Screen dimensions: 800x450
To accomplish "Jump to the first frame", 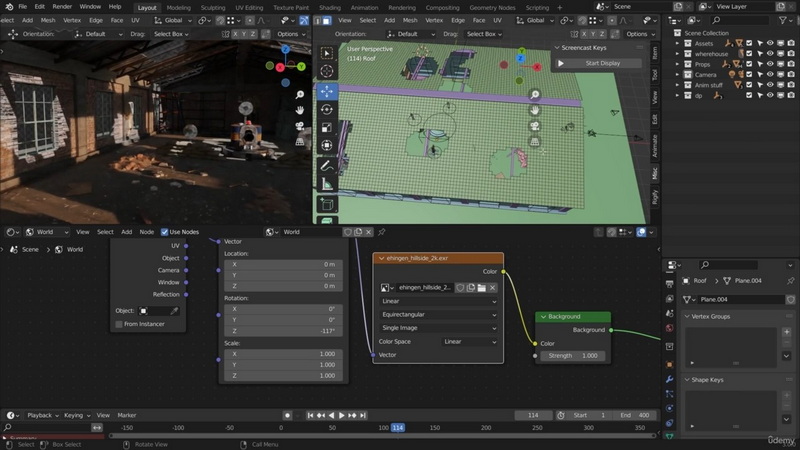I will coord(310,415).
